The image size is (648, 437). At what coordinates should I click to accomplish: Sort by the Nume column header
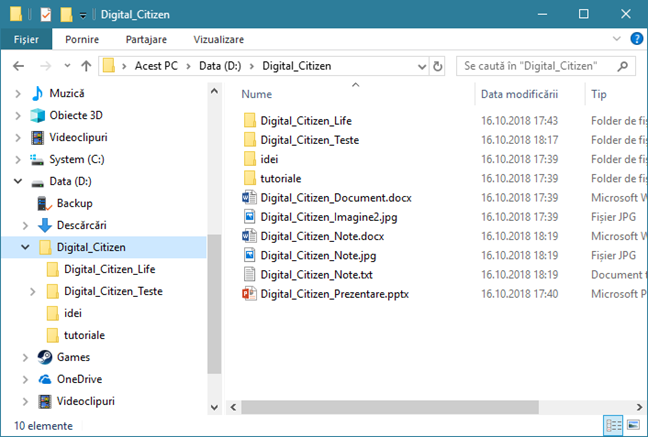(256, 94)
